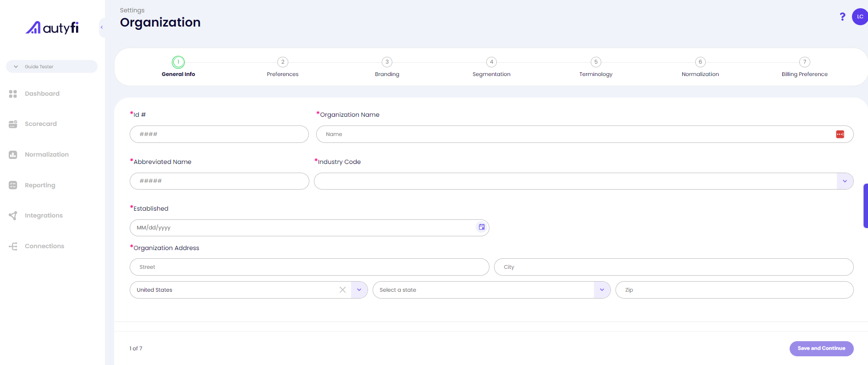This screenshot has height=365, width=868.
Task: Click the Integrations sidebar icon
Action: click(13, 216)
